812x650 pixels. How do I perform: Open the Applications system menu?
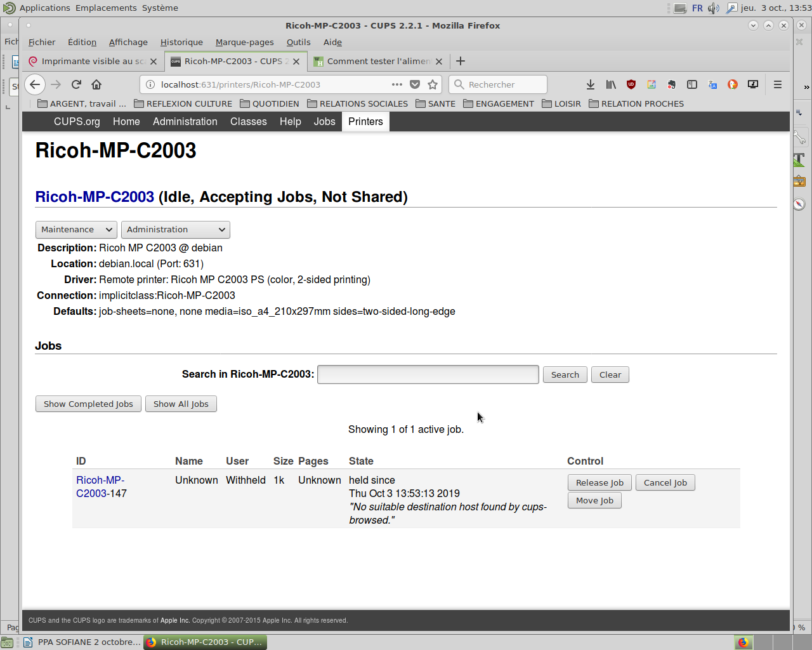(x=44, y=8)
